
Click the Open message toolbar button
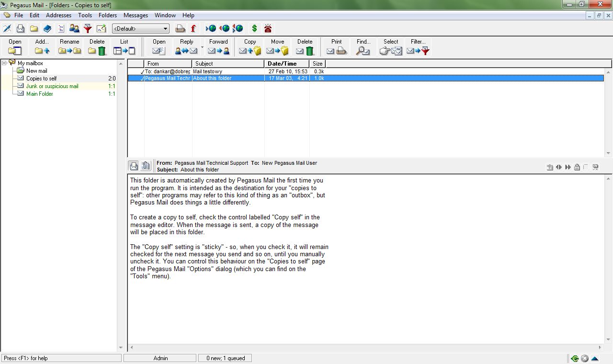(x=159, y=47)
